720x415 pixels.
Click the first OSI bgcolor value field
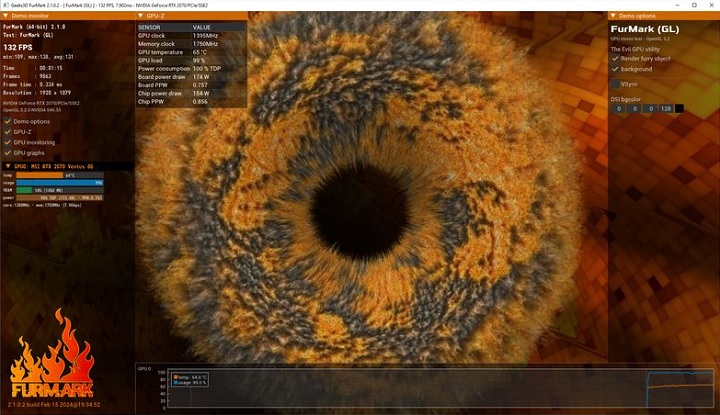coord(618,108)
